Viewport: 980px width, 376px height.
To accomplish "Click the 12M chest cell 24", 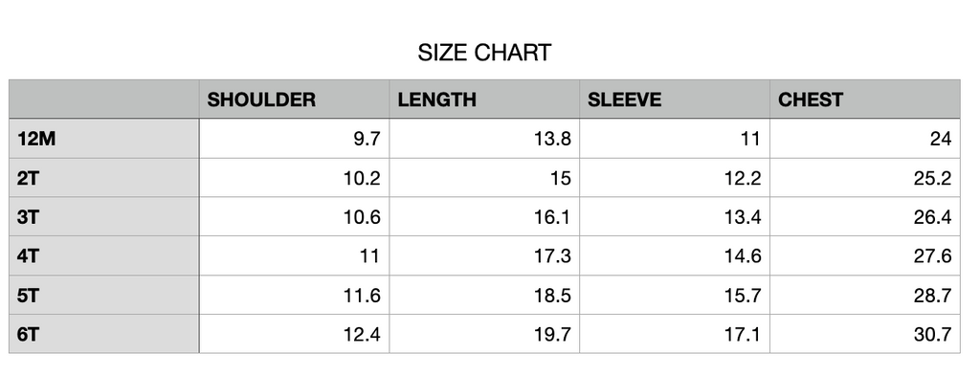I will (x=865, y=139).
